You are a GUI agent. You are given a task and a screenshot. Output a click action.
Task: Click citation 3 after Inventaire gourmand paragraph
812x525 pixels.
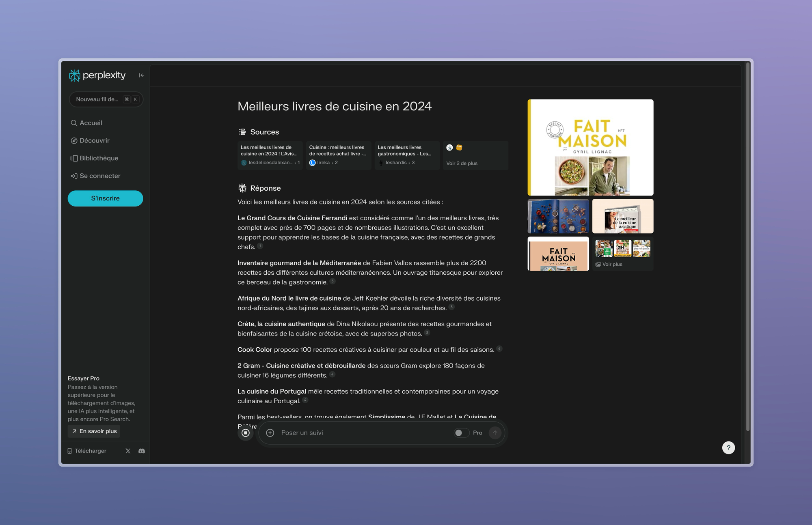click(x=333, y=281)
